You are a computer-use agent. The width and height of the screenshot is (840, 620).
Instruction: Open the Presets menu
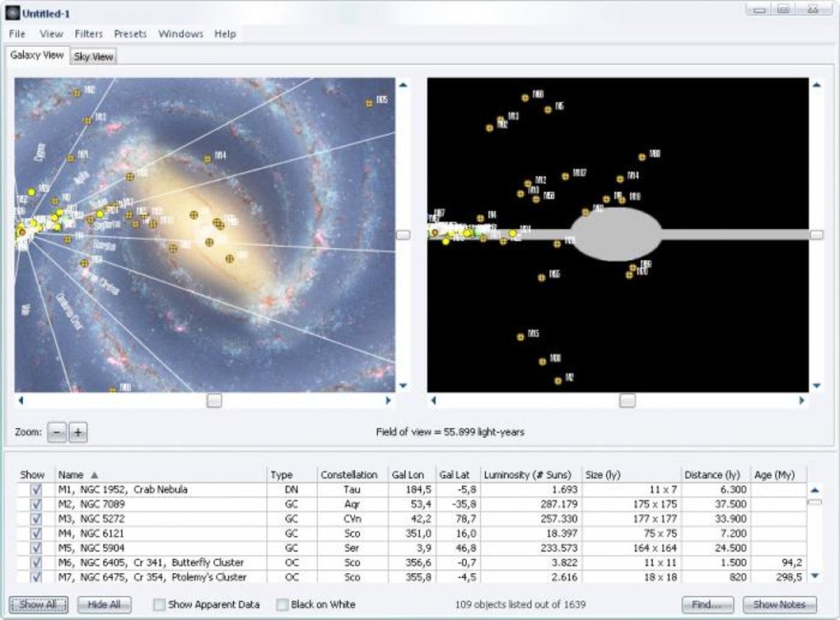(130, 34)
